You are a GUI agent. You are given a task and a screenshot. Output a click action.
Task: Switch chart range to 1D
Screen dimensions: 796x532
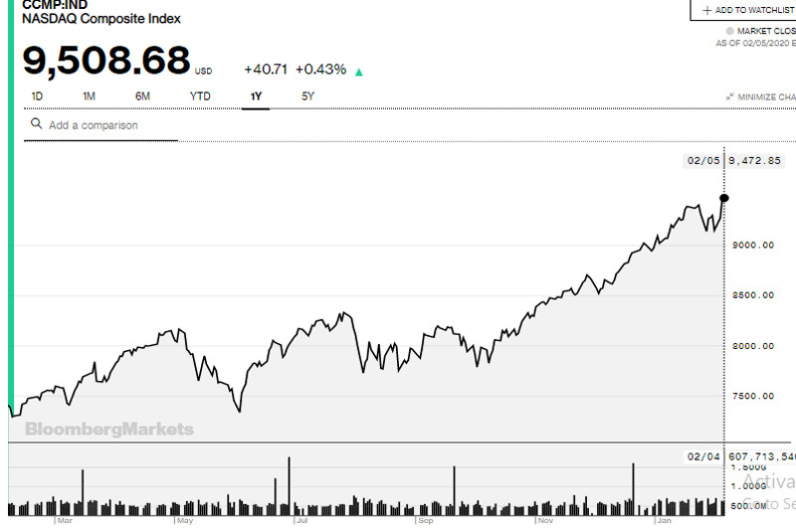coord(37,96)
